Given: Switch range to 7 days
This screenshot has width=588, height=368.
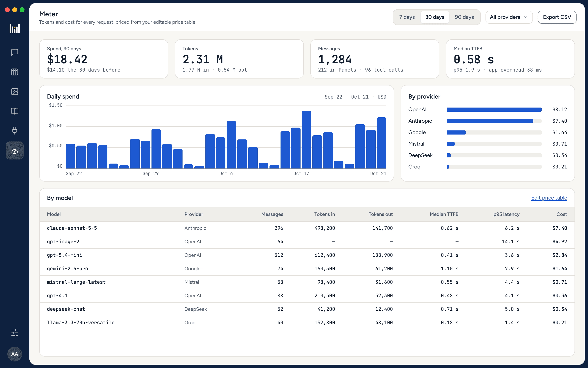Looking at the screenshot, I should [407, 17].
